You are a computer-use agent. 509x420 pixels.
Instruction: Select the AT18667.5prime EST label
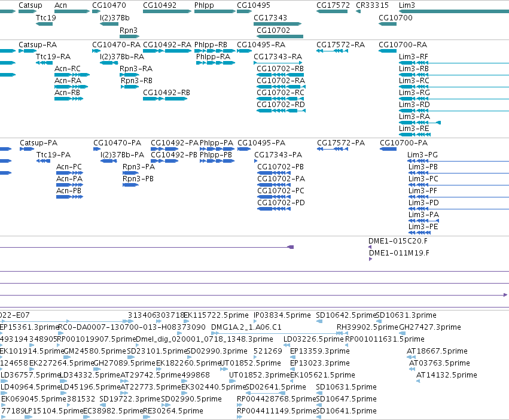(437, 351)
